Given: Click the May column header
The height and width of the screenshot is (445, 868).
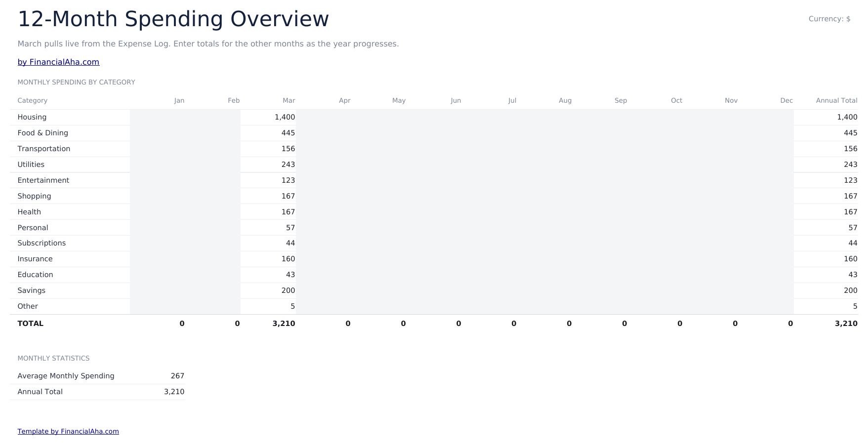Looking at the screenshot, I should tap(399, 100).
